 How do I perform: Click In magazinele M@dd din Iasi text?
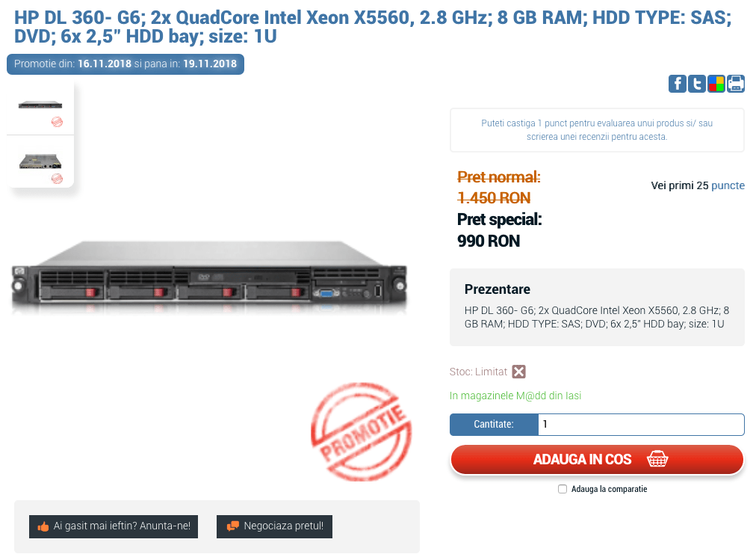[515, 396]
